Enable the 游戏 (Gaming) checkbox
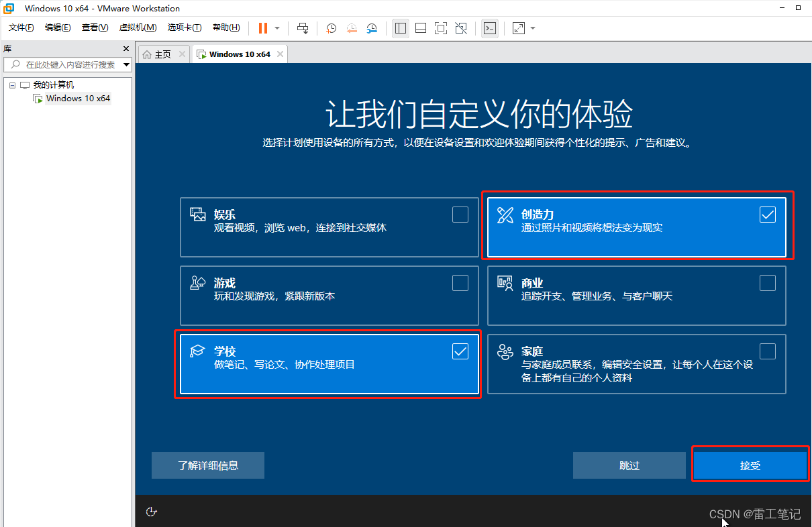The width and height of the screenshot is (812, 527). click(x=460, y=283)
